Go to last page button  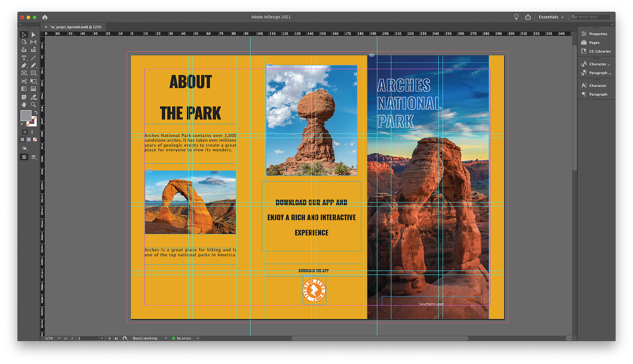[116, 338]
